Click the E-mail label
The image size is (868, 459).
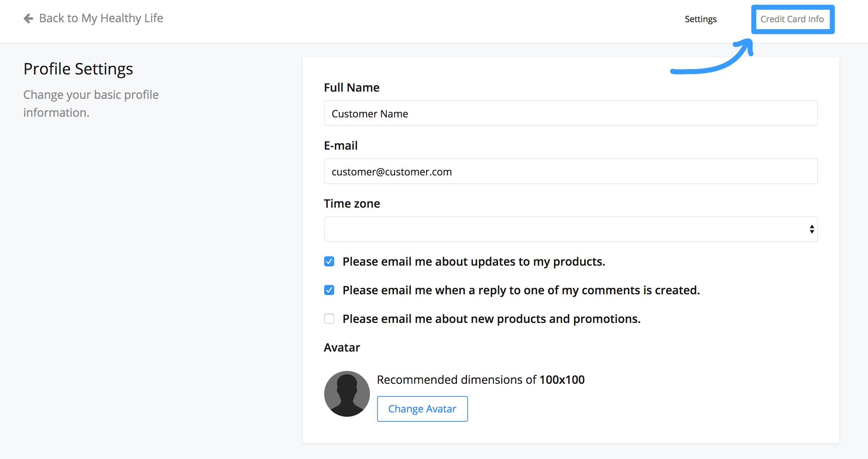click(341, 145)
